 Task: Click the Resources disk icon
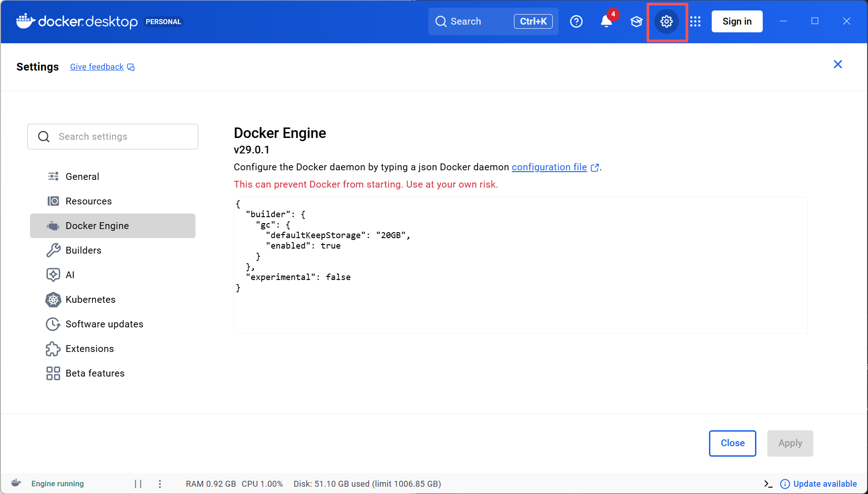pyautogui.click(x=53, y=201)
